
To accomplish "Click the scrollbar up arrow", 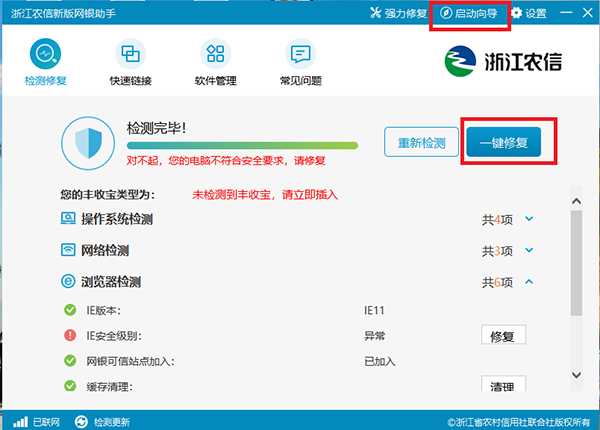I will (x=576, y=201).
